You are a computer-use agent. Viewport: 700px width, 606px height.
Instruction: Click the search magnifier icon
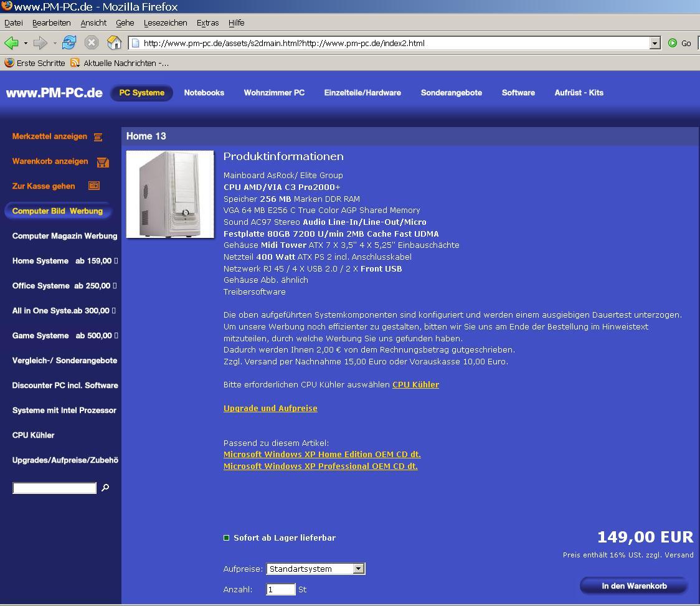(105, 488)
